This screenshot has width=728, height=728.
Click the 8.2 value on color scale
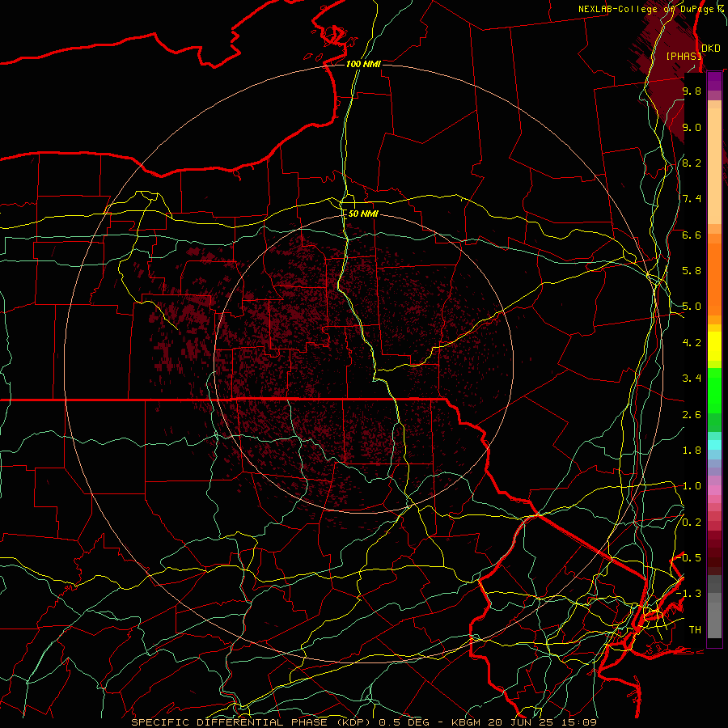(692, 163)
